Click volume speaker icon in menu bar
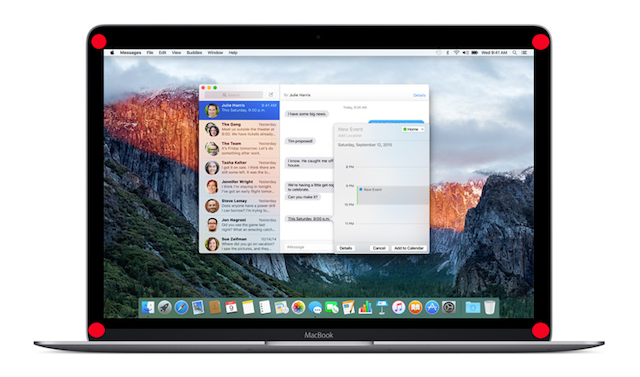Screen dimensions: 640x377 click(x=465, y=53)
